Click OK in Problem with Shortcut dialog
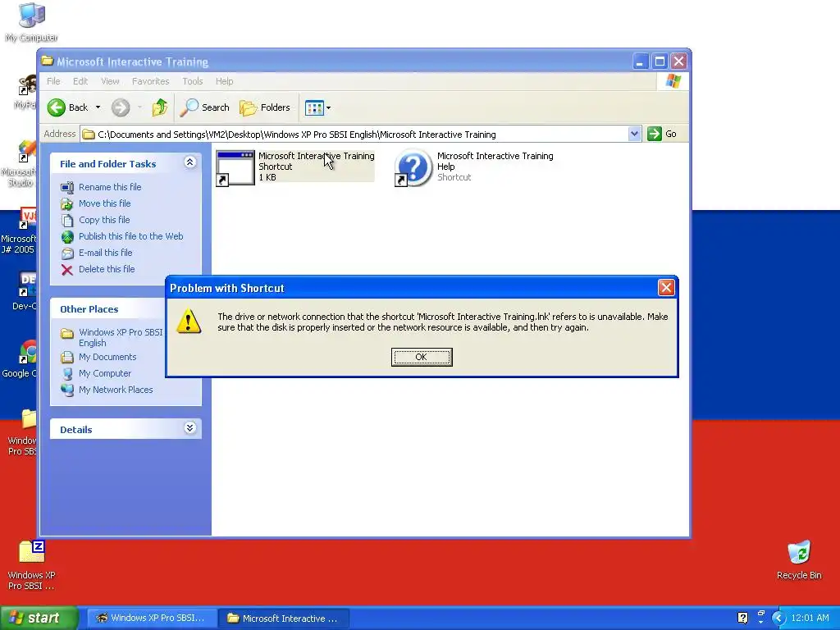 422,357
